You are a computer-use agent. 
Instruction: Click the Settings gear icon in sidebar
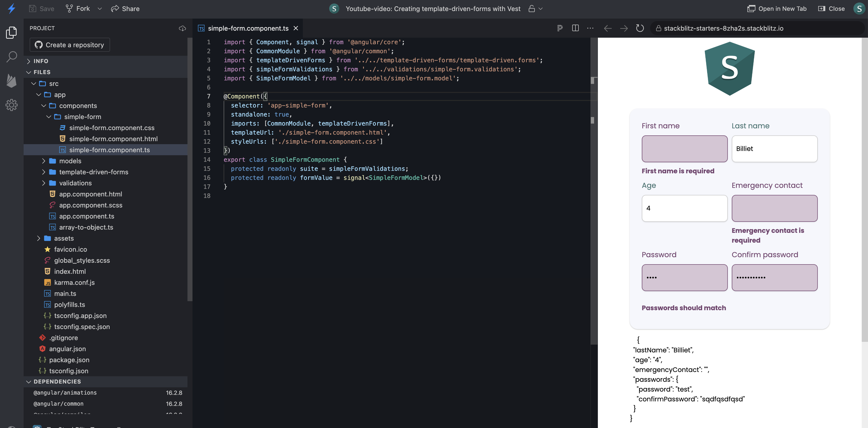(x=12, y=105)
